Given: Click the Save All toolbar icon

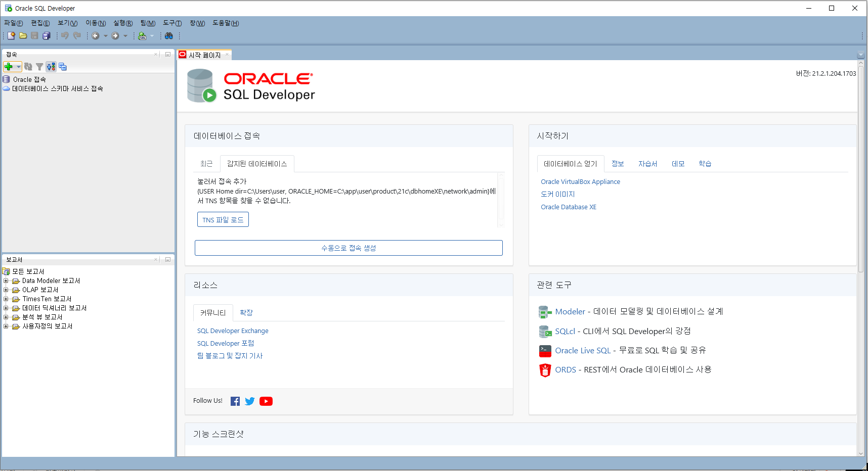Looking at the screenshot, I should (x=47, y=36).
